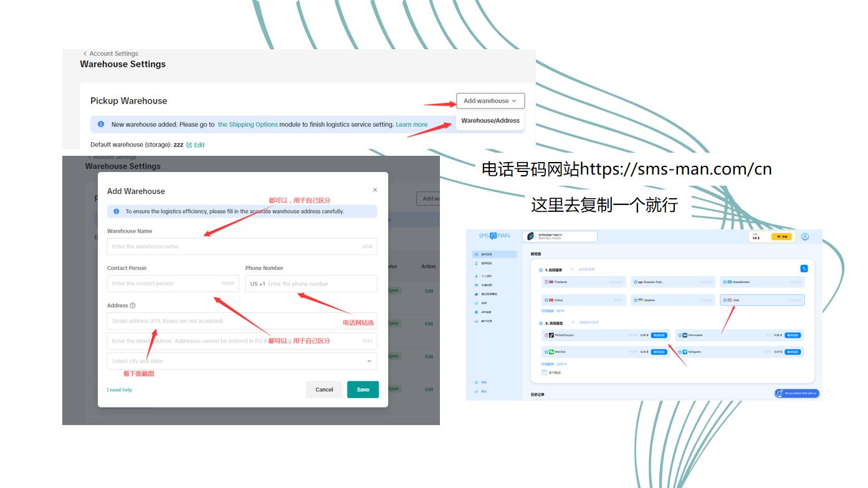Viewport: 868px width, 488px height.
Task: Tick the multiple purchase checkbox
Action: (544, 372)
